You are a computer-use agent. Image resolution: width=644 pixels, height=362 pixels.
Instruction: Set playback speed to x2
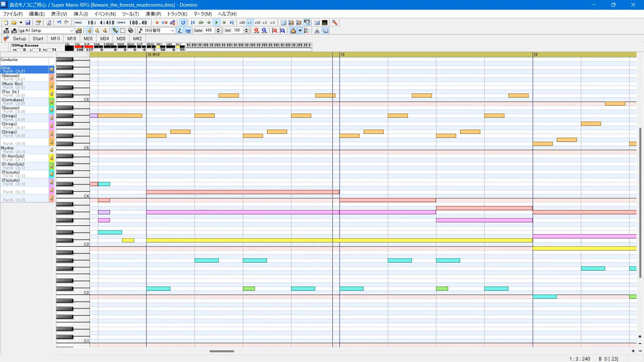(264, 23)
